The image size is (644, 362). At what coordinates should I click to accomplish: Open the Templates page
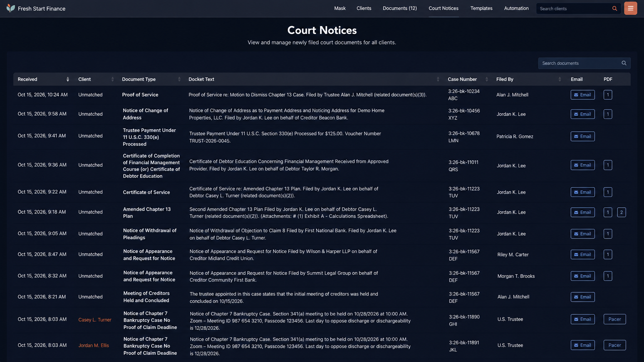coord(481,8)
